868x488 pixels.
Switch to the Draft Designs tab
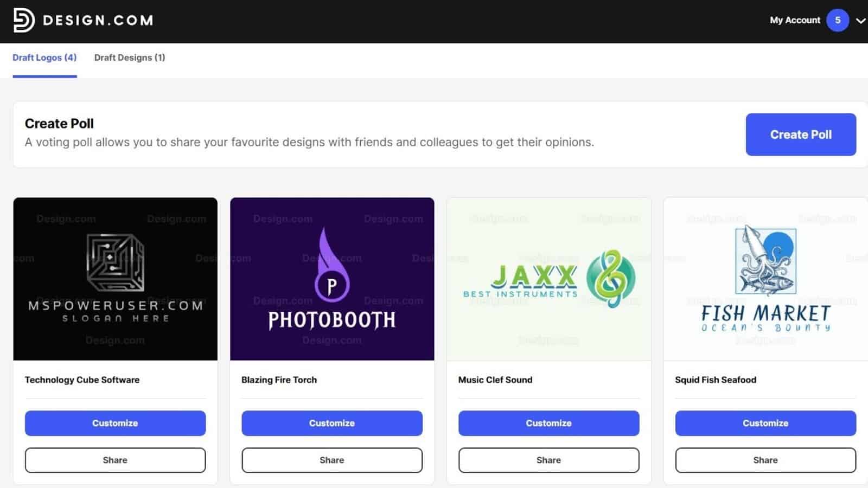pos(130,57)
